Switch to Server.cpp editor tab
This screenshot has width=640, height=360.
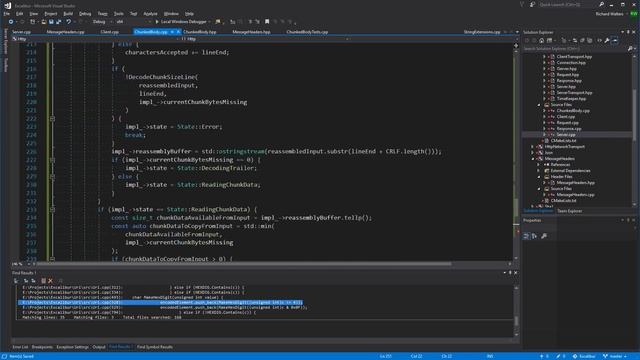[22, 32]
